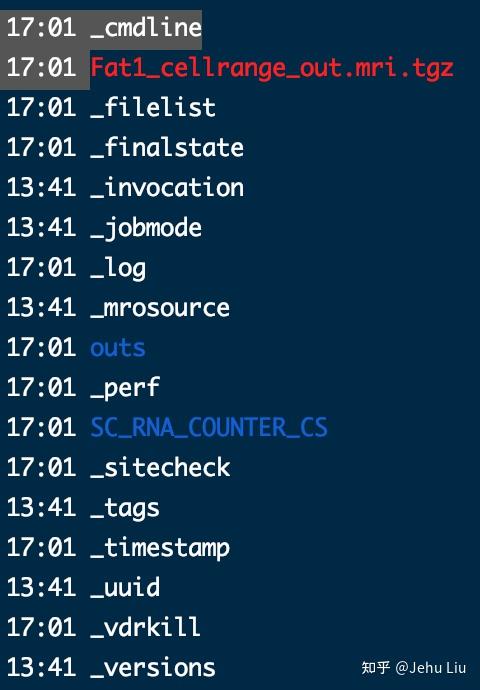Screen dimensions: 480x690
Task: Click the _uuid file entry
Action: tap(125, 588)
